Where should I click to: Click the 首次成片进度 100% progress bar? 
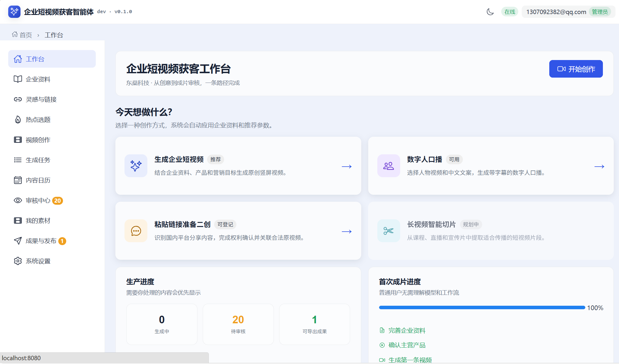pyautogui.click(x=482, y=307)
